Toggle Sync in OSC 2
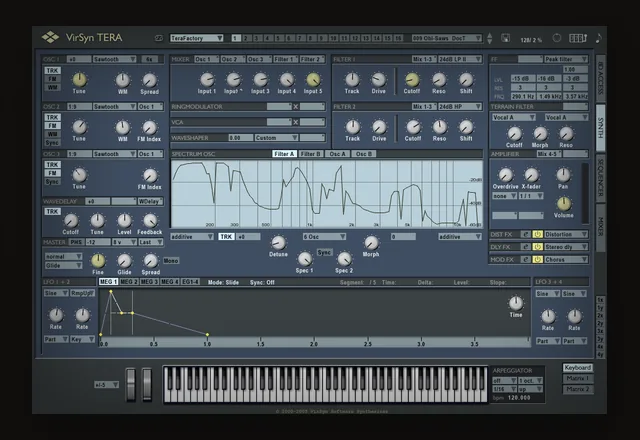Screen dimensions: 640x440 coord(52,143)
